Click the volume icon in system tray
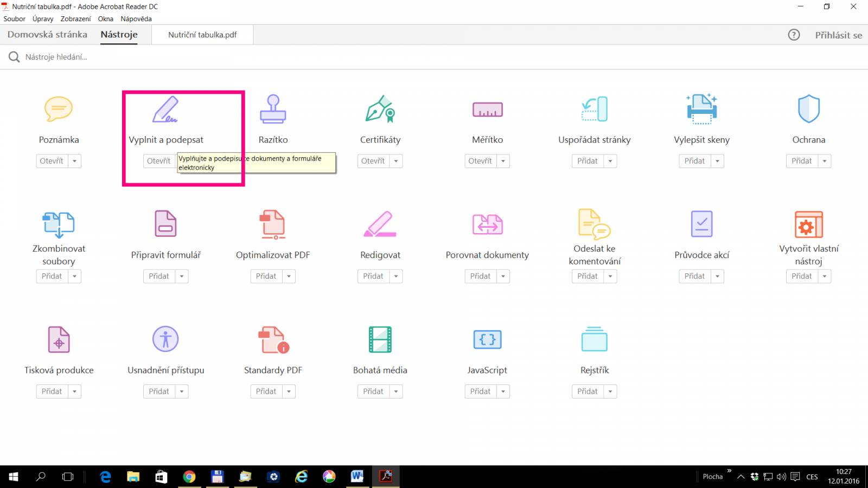This screenshot has height=488, width=868. click(781, 477)
